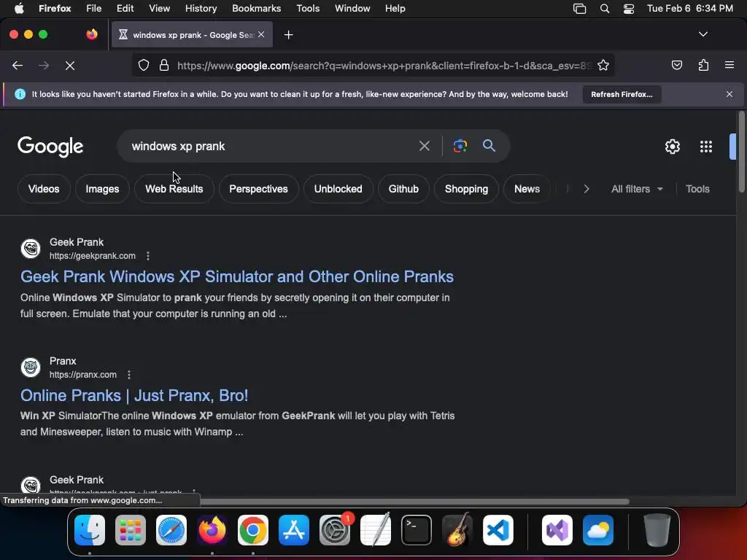Open Online Pranks Just Pranx result

[134, 395]
